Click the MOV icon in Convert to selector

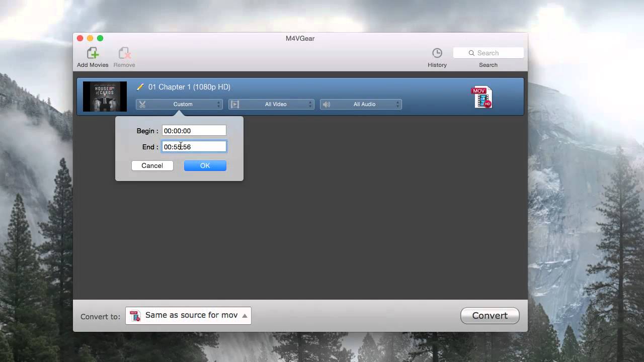point(135,316)
